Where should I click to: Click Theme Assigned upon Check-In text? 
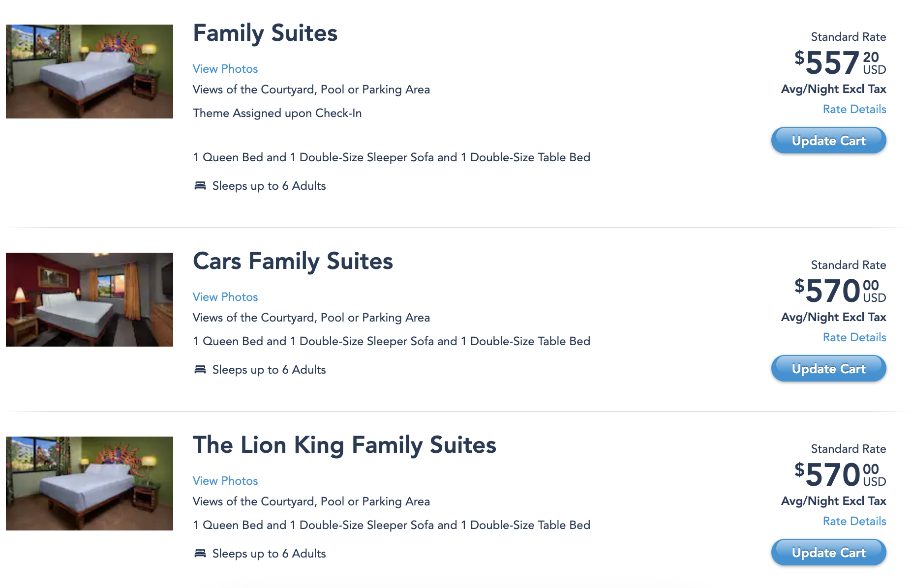277,113
